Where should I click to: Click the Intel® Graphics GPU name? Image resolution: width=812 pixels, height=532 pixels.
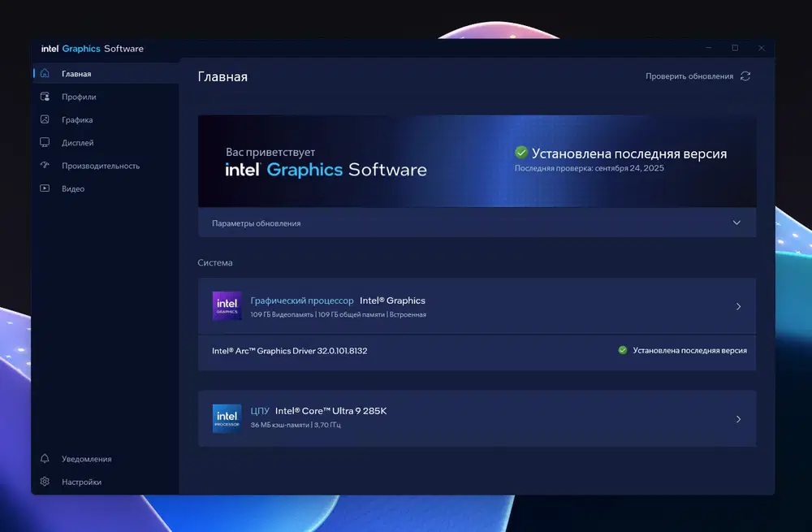pyautogui.click(x=392, y=301)
